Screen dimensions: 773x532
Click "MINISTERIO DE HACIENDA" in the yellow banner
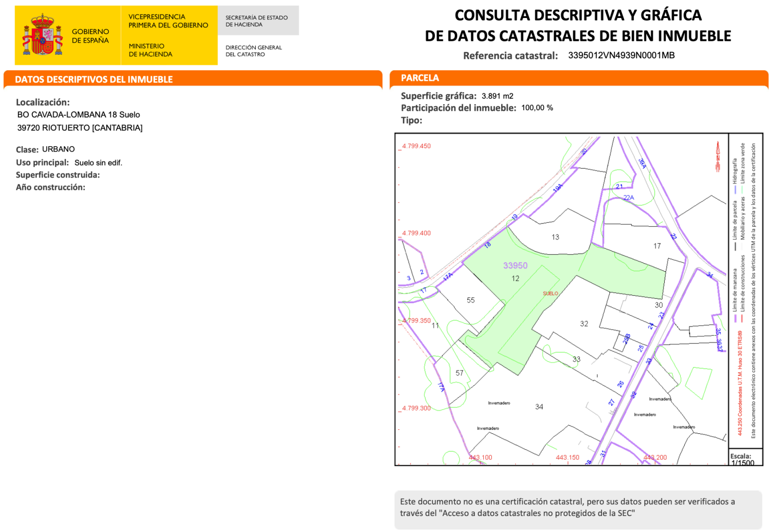click(x=150, y=50)
